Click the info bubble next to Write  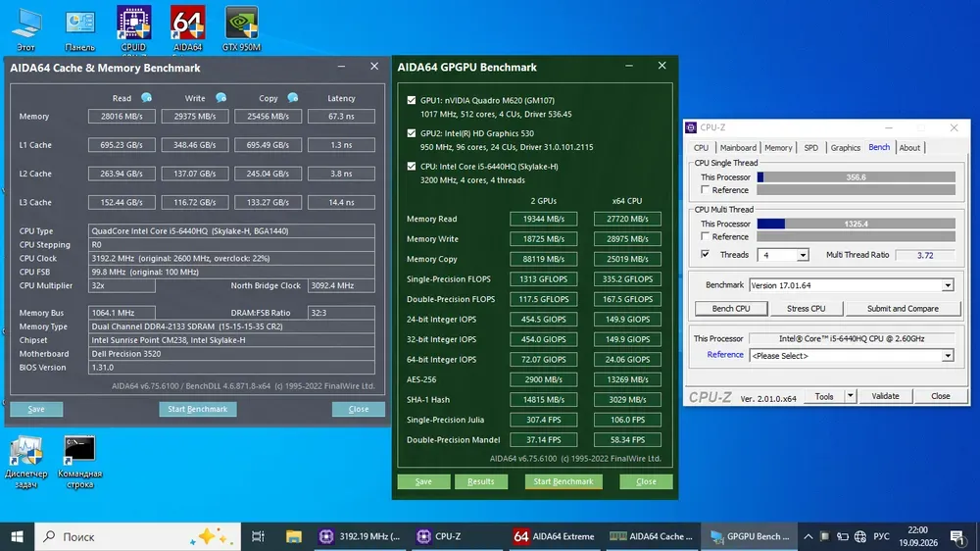221,98
